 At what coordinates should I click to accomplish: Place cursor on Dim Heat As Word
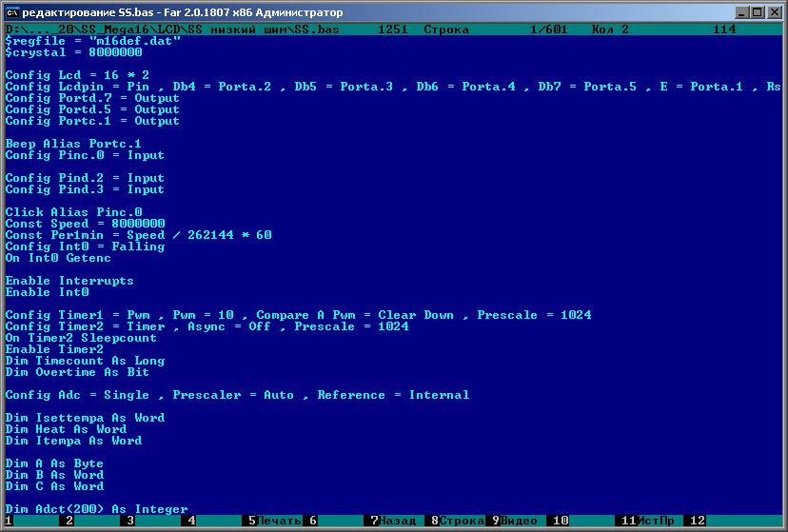pyautogui.click(x=66, y=429)
